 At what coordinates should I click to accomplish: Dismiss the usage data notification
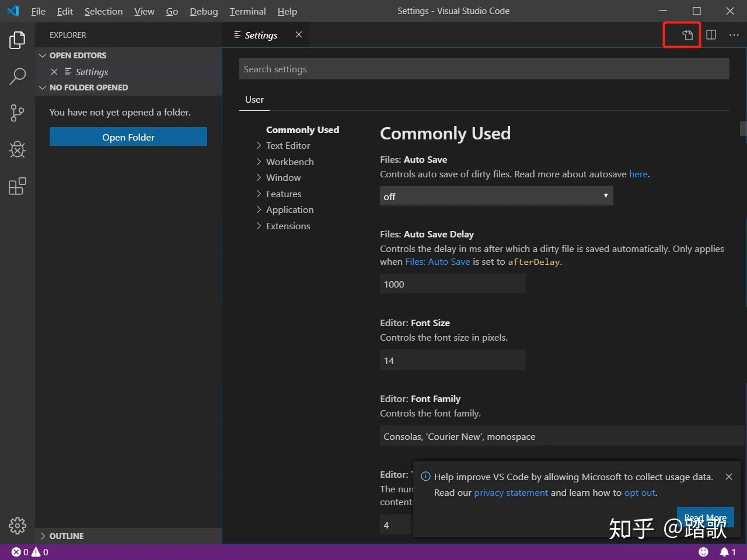click(x=728, y=477)
